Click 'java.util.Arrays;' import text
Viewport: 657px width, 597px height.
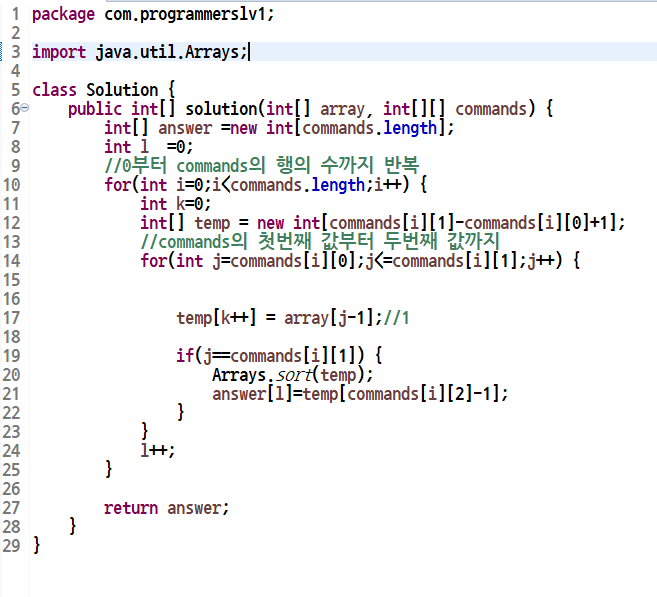point(171,52)
